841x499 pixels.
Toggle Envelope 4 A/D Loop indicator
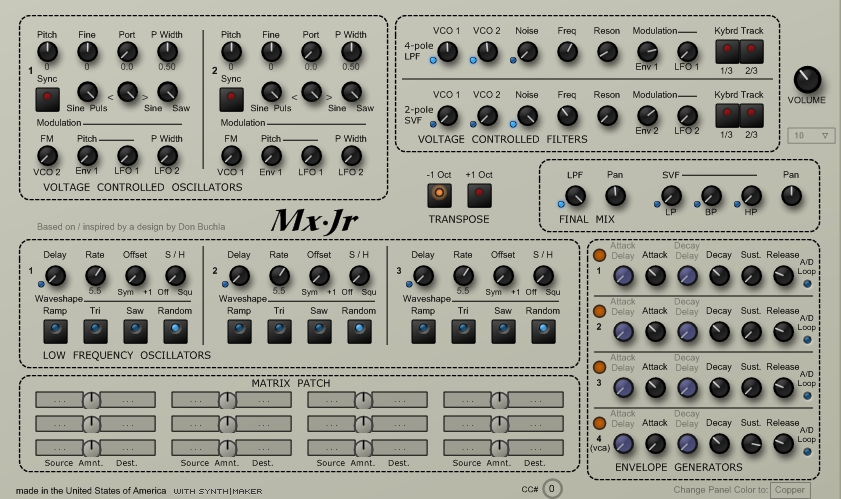pos(807,452)
